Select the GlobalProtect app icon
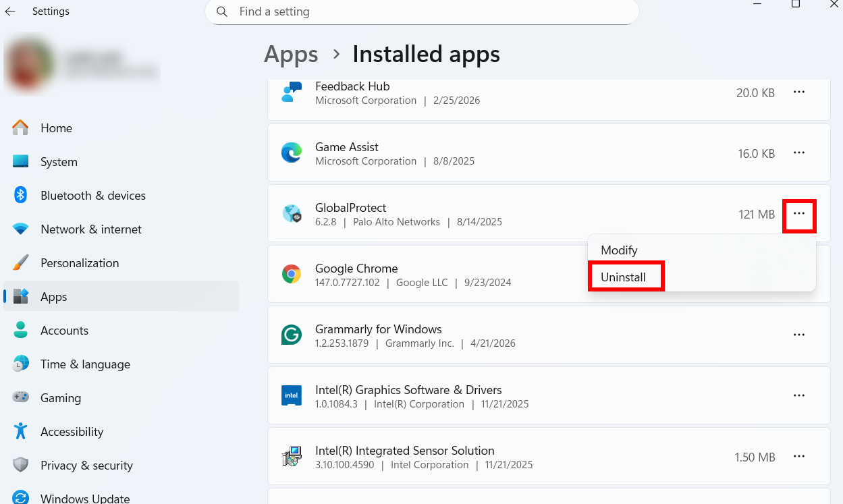This screenshot has width=843, height=504. pyautogui.click(x=291, y=213)
